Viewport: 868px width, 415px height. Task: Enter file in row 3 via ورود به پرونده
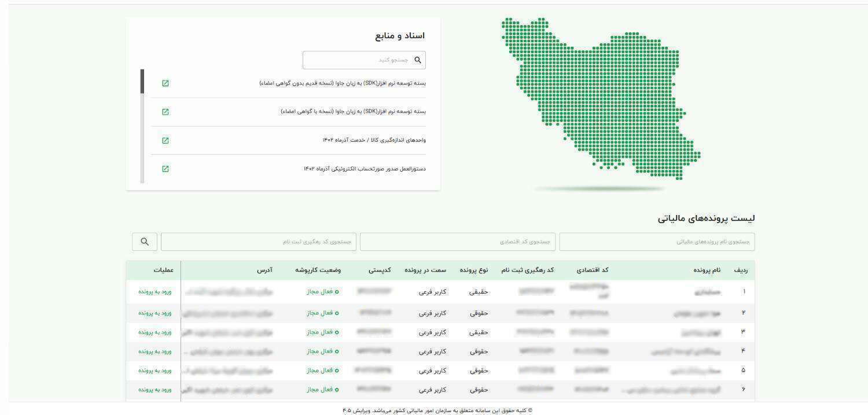(x=155, y=332)
